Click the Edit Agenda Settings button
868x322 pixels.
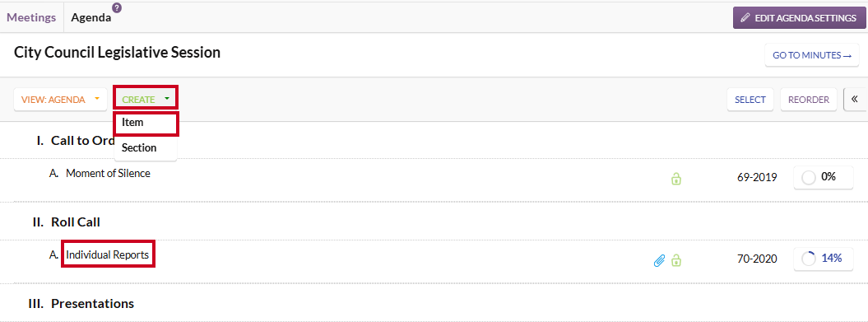[800, 18]
